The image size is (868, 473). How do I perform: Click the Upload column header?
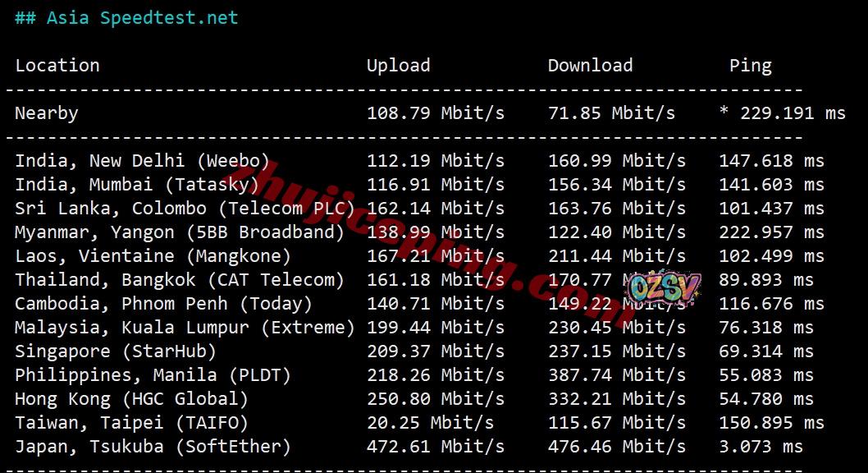[398, 66]
